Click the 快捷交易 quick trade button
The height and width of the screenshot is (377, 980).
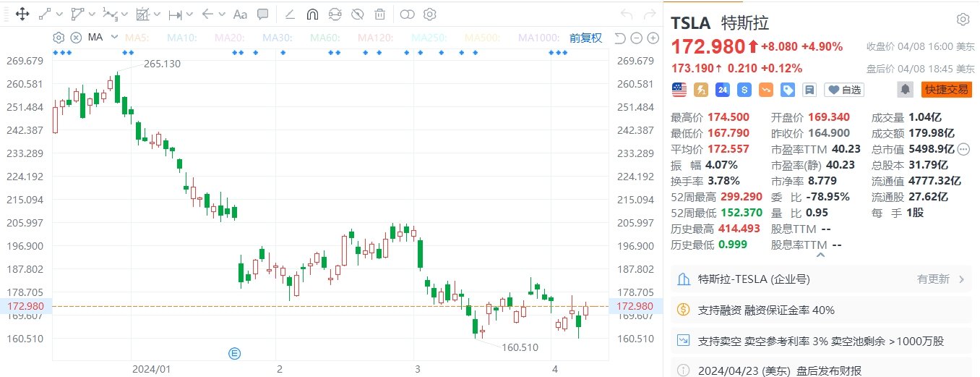pos(946,90)
